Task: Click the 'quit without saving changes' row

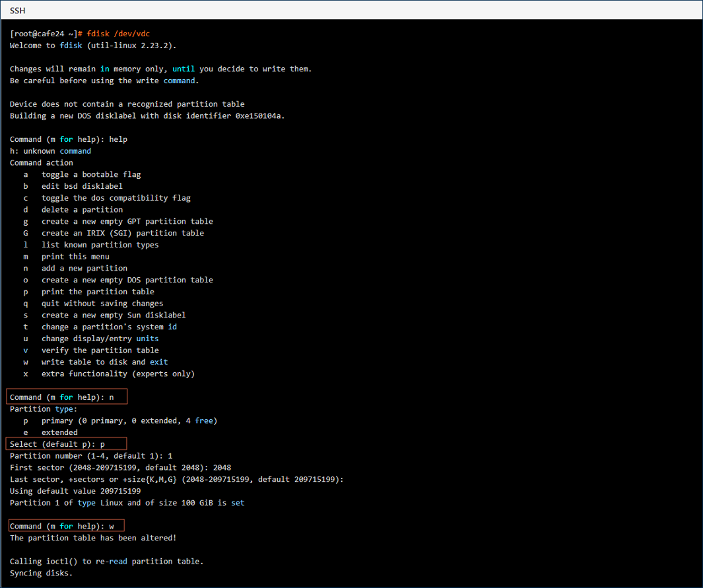Action: click(x=93, y=304)
